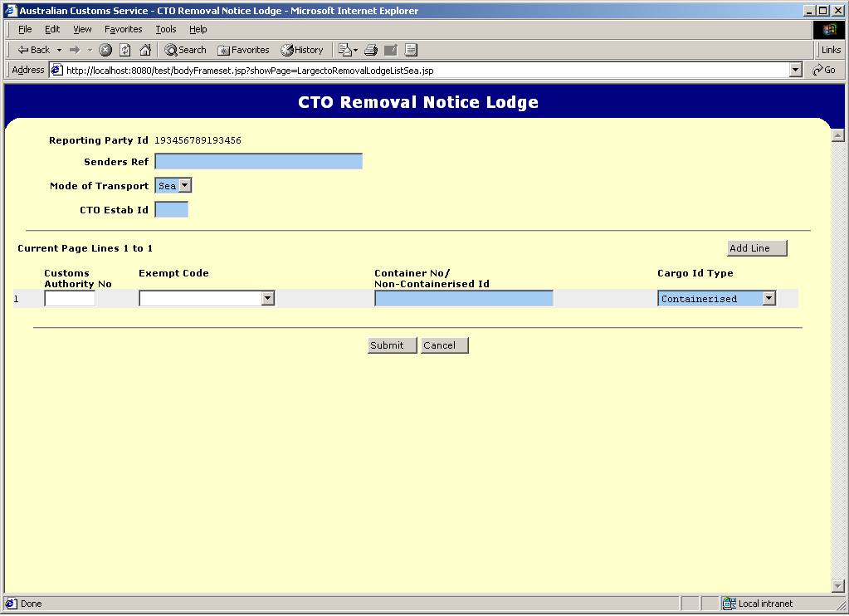The width and height of the screenshot is (849, 616).
Task: Open the File menu
Action: pyautogui.click(x=25, y=29)
